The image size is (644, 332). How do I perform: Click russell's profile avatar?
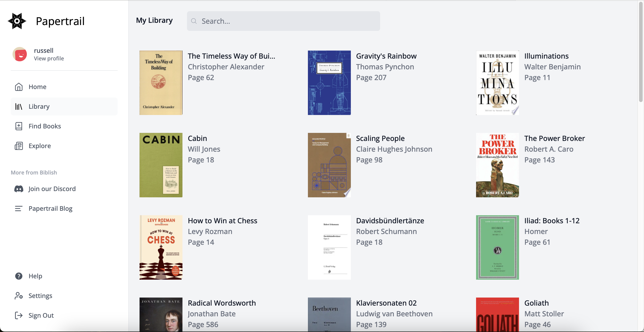click(x=20, y=54)
